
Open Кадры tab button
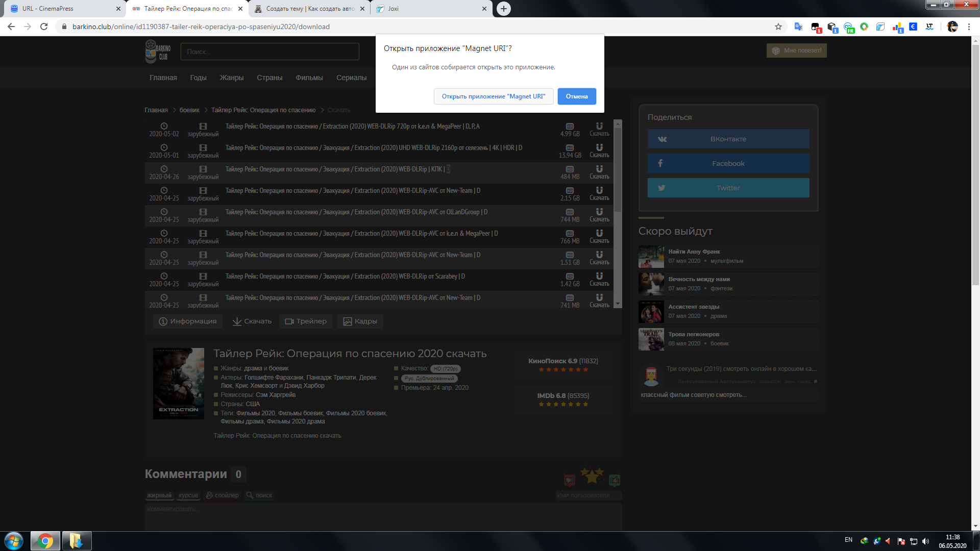pyautogui.click(x=360, y=321)
